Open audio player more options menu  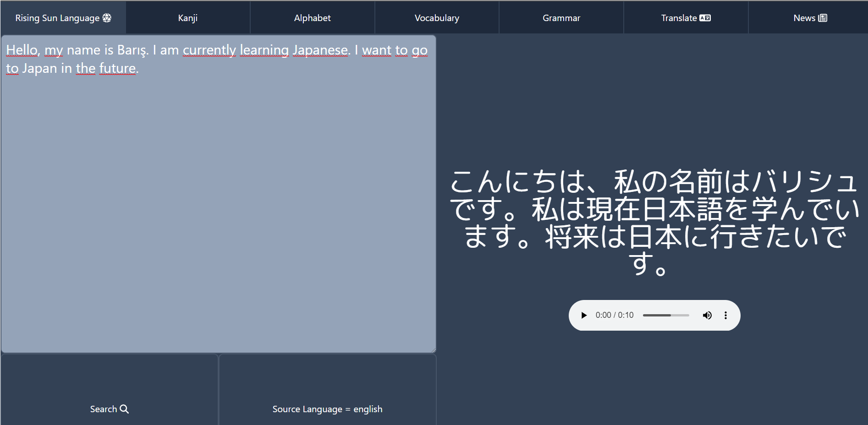point(725,315)
